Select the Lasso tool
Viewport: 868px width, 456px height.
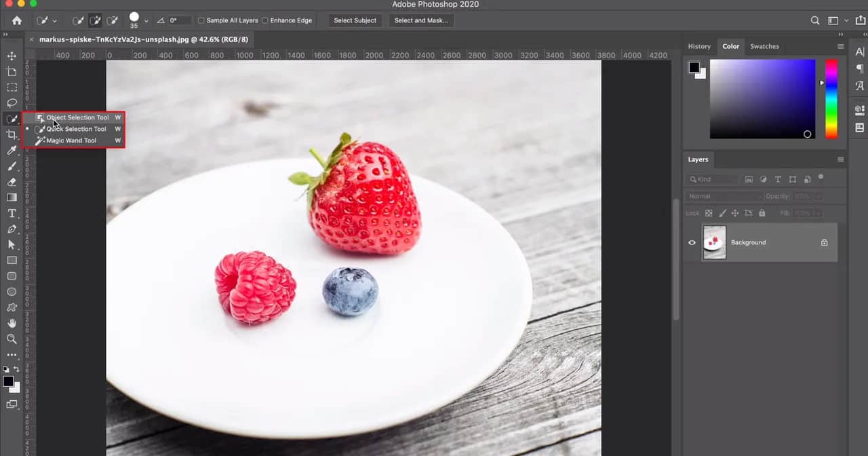pos(11,103)
